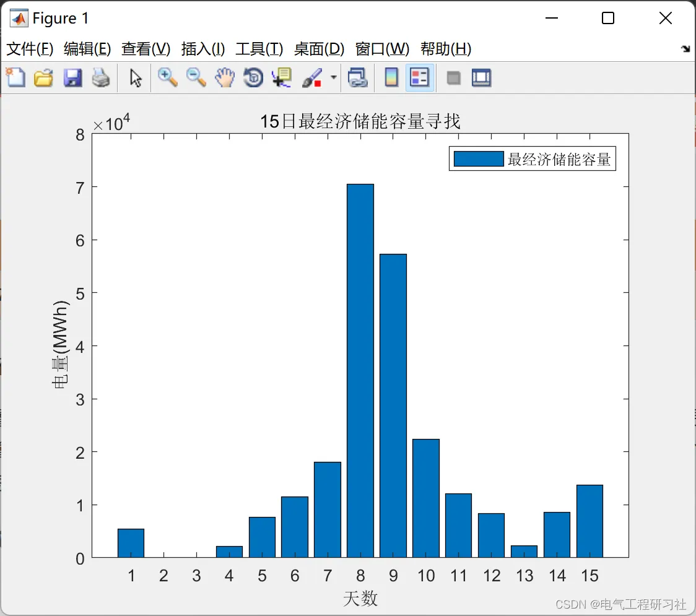Enable the Rotate 3D tool
The height and width of the screenshot is (616, 696).
253,77
